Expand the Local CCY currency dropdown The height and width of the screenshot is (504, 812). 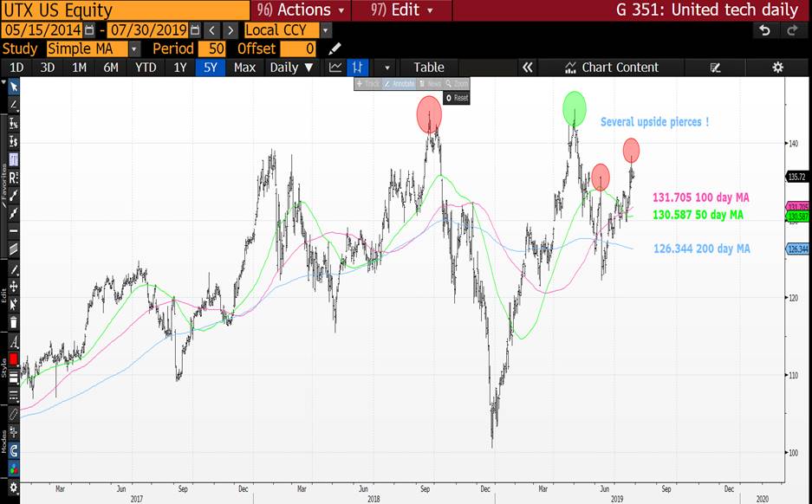[325, 30]
